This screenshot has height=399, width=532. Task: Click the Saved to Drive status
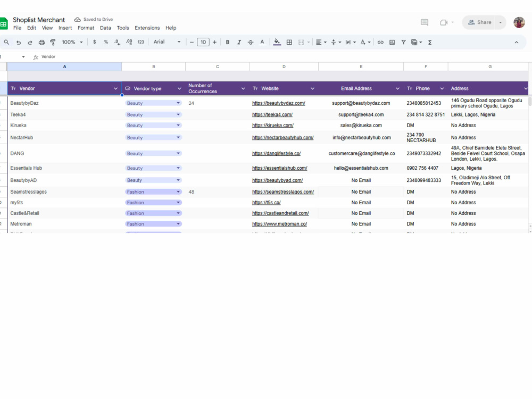[x=94, y=19]
